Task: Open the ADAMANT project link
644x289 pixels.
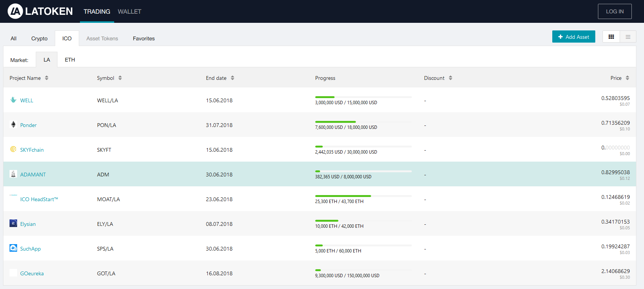Action: [33, 175]
